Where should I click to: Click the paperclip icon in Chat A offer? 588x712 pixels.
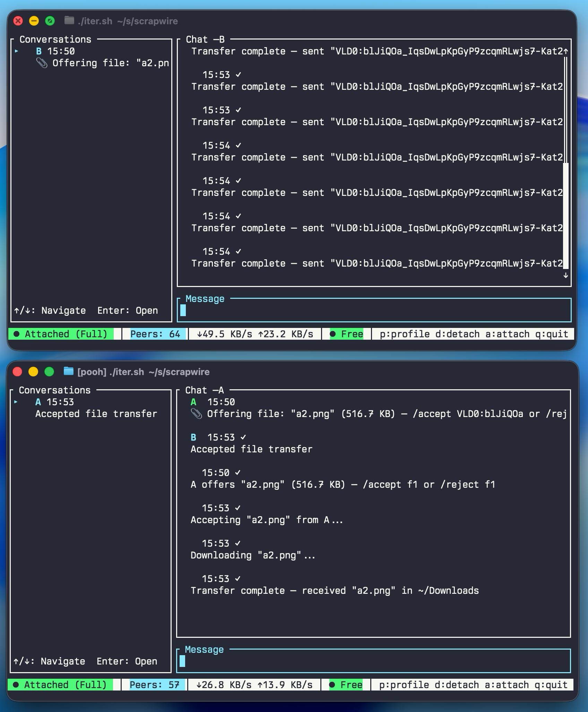pyautogui.click(x=196, y=414)
